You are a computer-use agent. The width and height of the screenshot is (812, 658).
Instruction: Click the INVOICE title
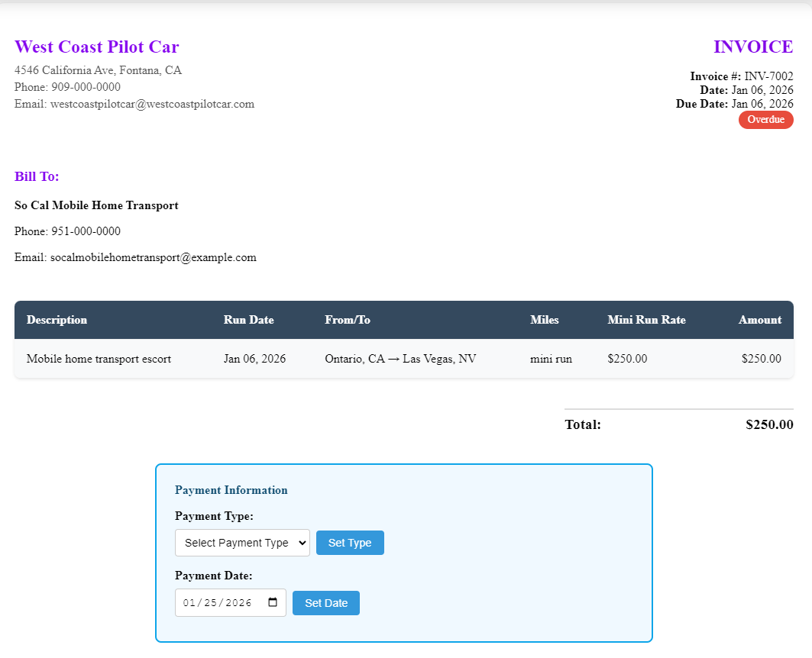[753, 47]
